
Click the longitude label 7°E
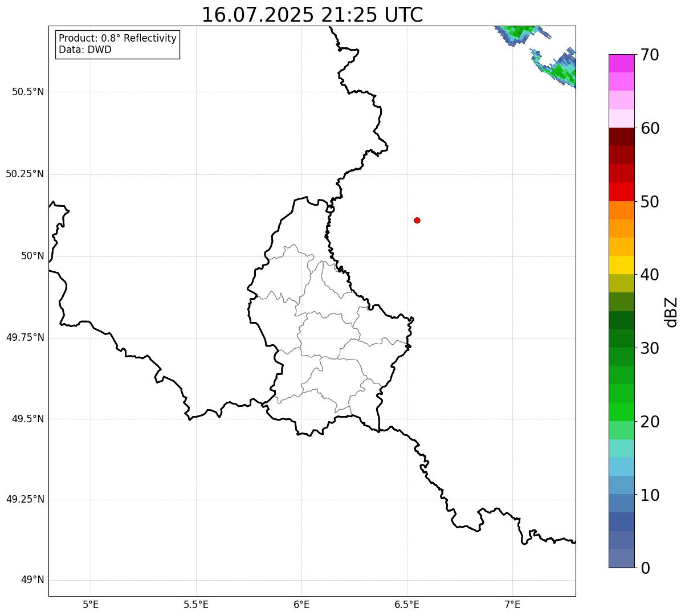pos(512,604)
